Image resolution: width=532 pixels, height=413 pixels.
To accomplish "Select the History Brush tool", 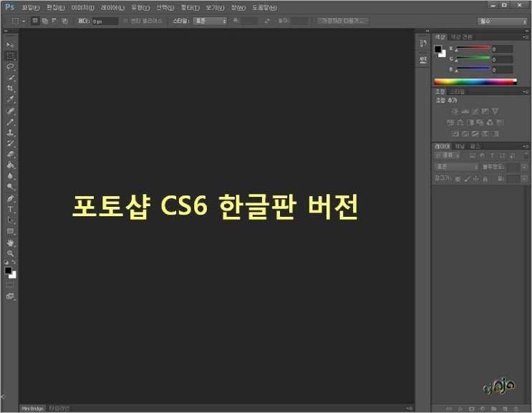I will tap(10, 143).
